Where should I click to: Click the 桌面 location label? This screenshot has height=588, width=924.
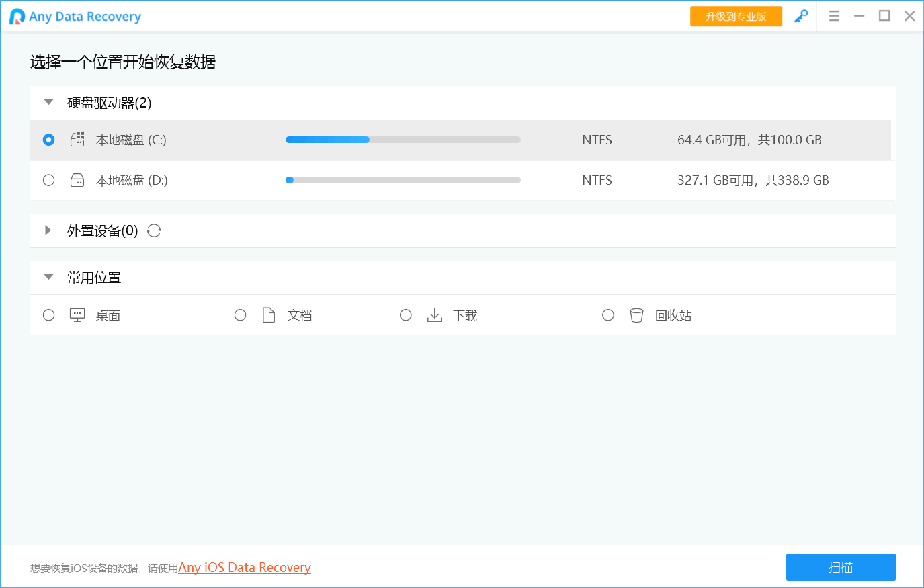(x=108, y=315)
